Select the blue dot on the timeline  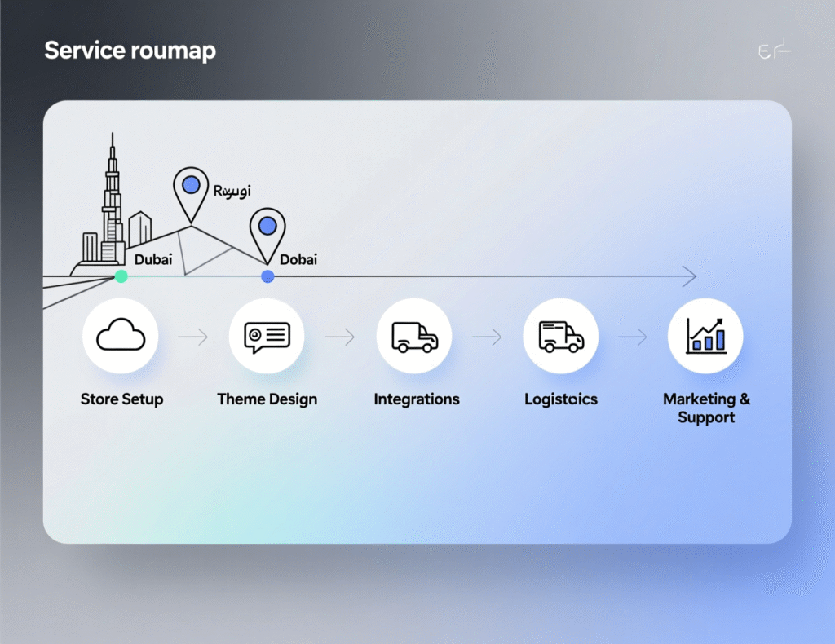click(x=267, y=277)
